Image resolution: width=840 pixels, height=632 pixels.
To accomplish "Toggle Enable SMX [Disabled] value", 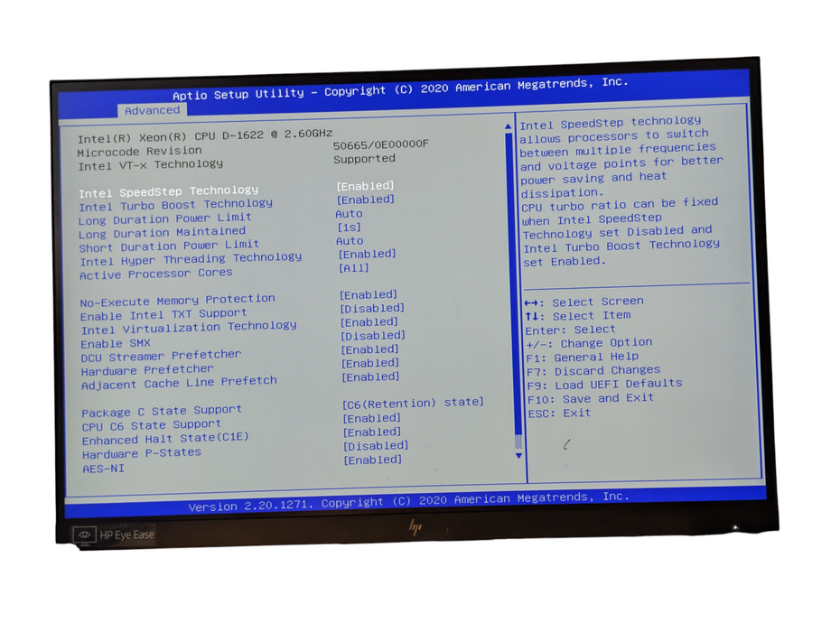I will point(373,336).
